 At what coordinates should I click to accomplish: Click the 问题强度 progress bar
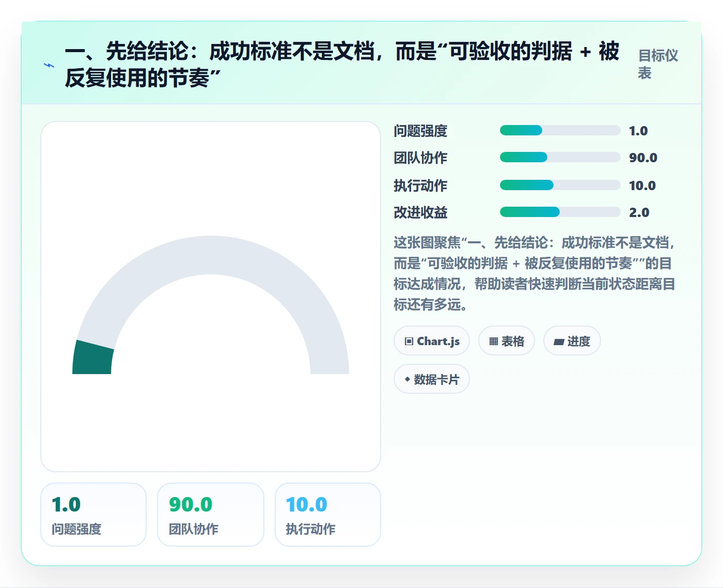click(x=560, y=130)
